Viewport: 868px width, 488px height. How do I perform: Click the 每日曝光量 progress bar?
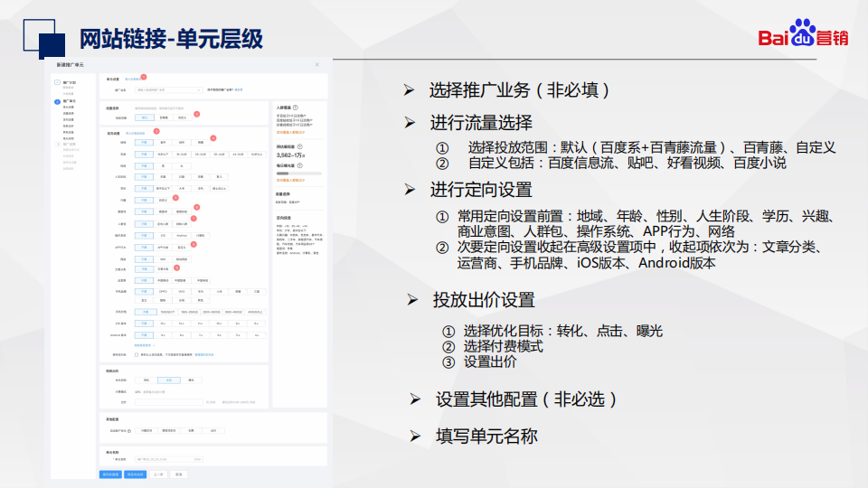tap(299, 174)
